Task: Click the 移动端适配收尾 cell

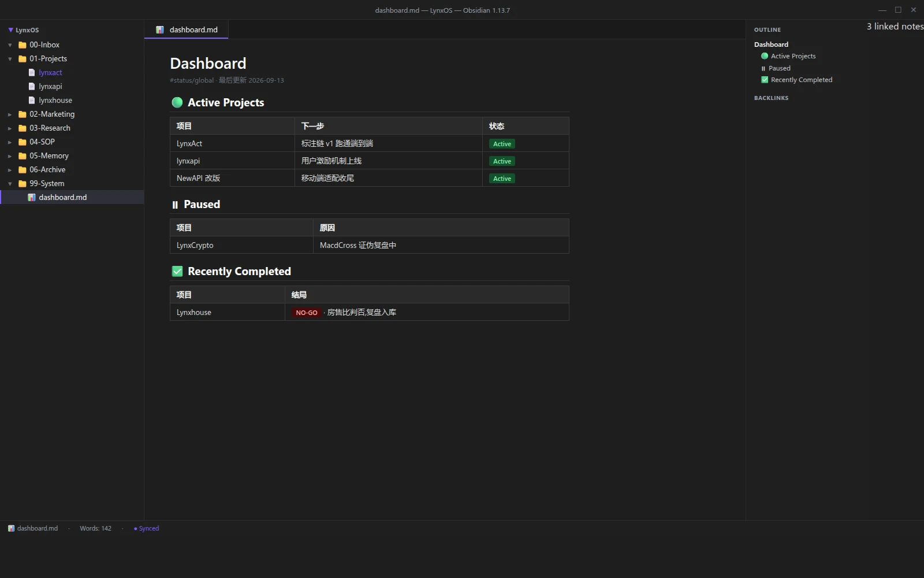Action: pos(389,178)
